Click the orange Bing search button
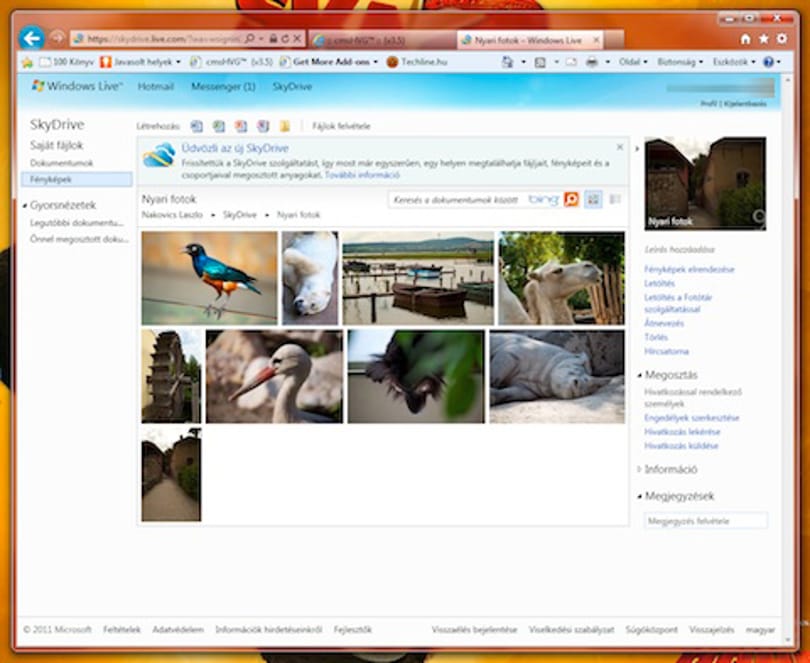 [x=571, y=199]
